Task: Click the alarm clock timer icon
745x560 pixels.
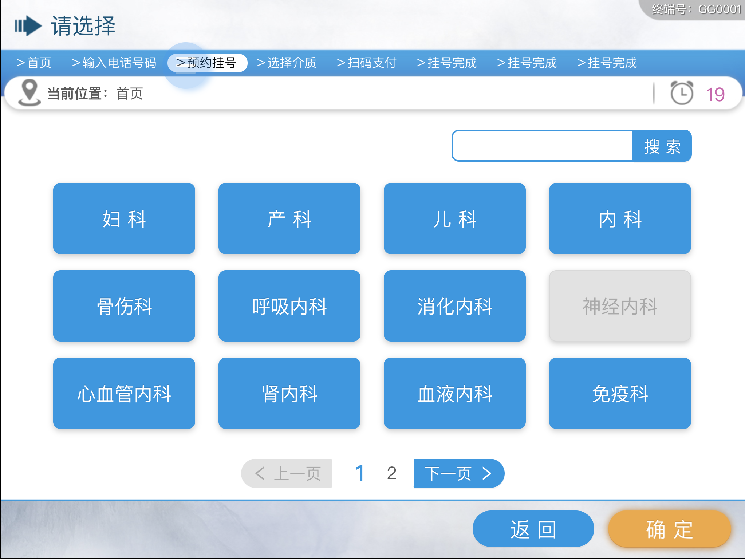Action: coord(682,93)
